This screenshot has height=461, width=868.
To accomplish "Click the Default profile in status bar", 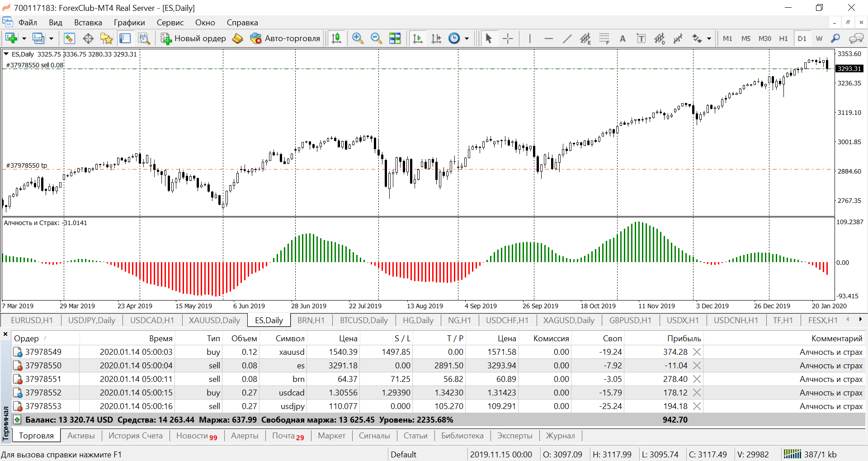I will point(404,454).
